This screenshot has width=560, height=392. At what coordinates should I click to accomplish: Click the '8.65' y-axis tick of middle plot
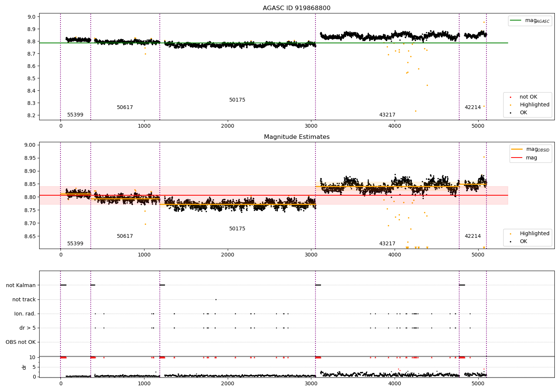click(30, 236)
